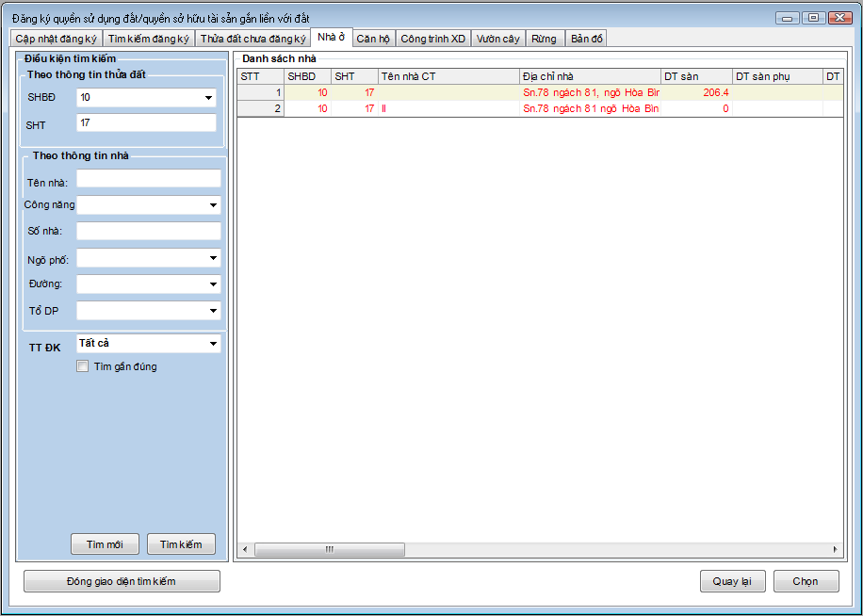Open the Ngõ phố dropdown

[213, 258]
